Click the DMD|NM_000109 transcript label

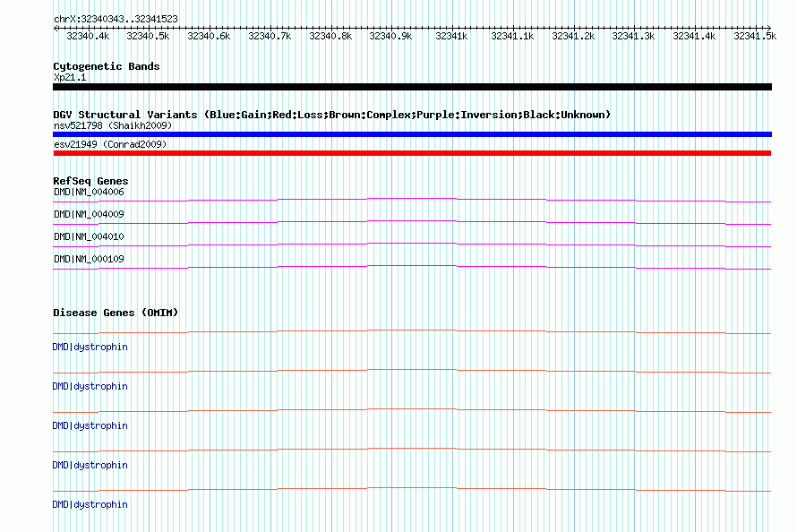pos(89,259)
